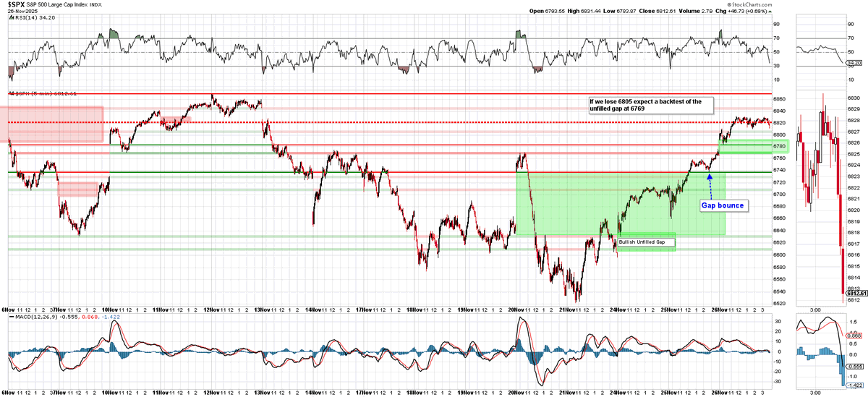Click the 0.868 MACD signal value tag

pyautogui.click(x=854, y=335)
